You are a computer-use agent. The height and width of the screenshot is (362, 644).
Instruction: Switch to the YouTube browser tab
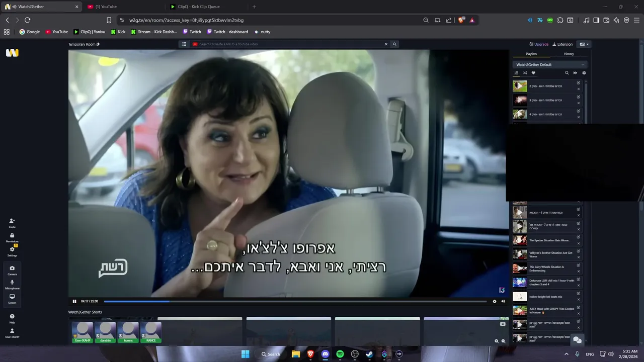coord(123,7)
